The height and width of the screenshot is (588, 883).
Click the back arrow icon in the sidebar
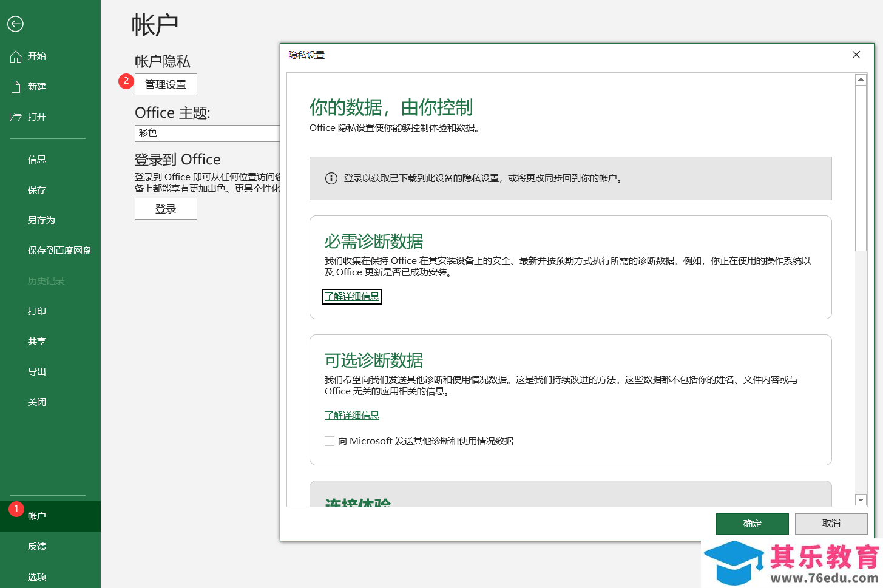[16, 24]
